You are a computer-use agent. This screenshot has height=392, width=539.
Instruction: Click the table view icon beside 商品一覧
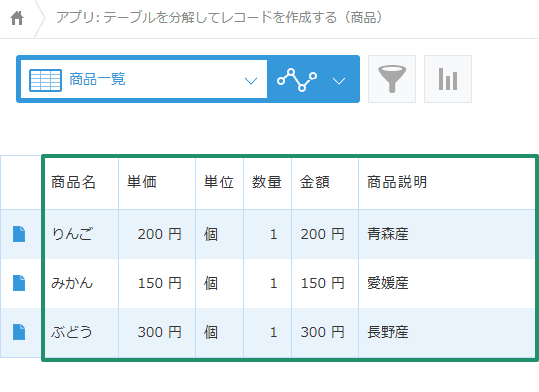click(45, 80)
